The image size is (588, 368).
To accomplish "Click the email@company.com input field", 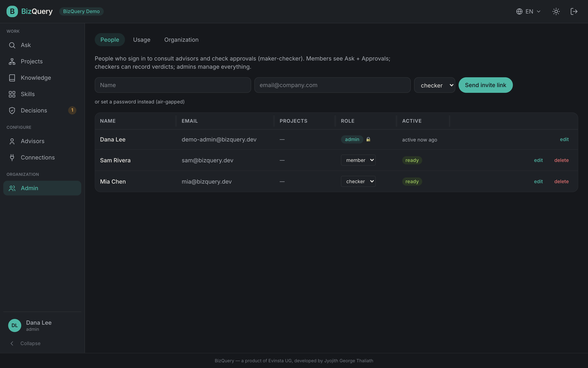I will pos(332,85).
